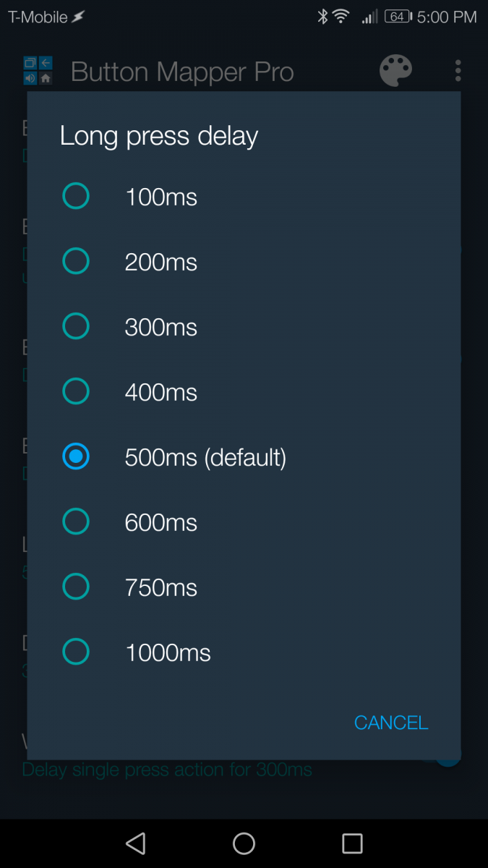Screen dimensions: 488x868
Task: Select the 500ms (default) radio button
Action: pos(76,456)
